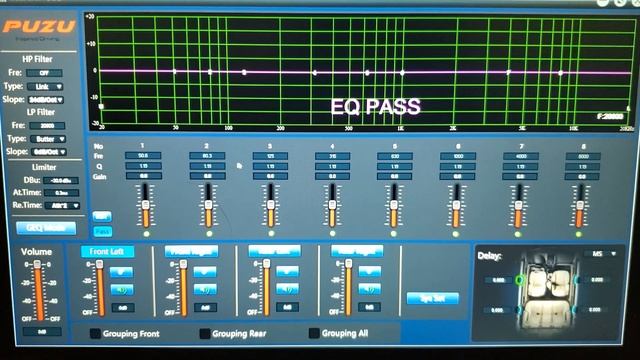
Task: Toggle the band 4 green indicator dot
Action: point(333,234)
